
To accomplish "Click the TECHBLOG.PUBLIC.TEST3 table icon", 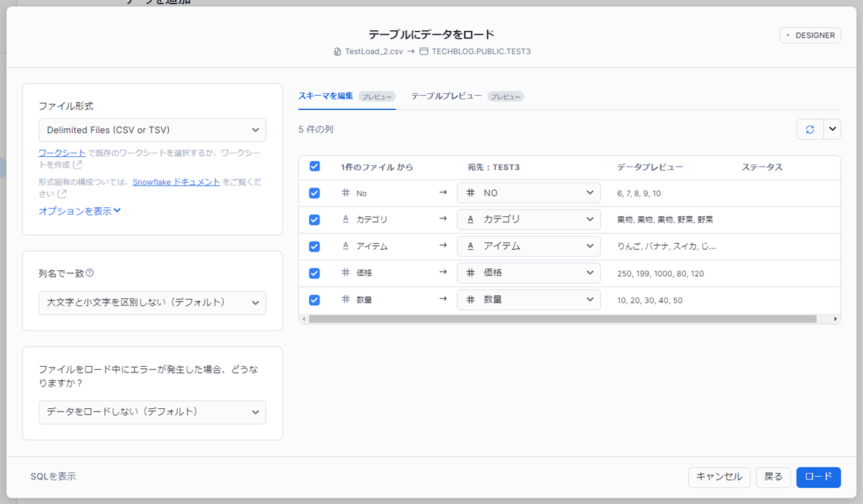I will [x=424, y=52].
